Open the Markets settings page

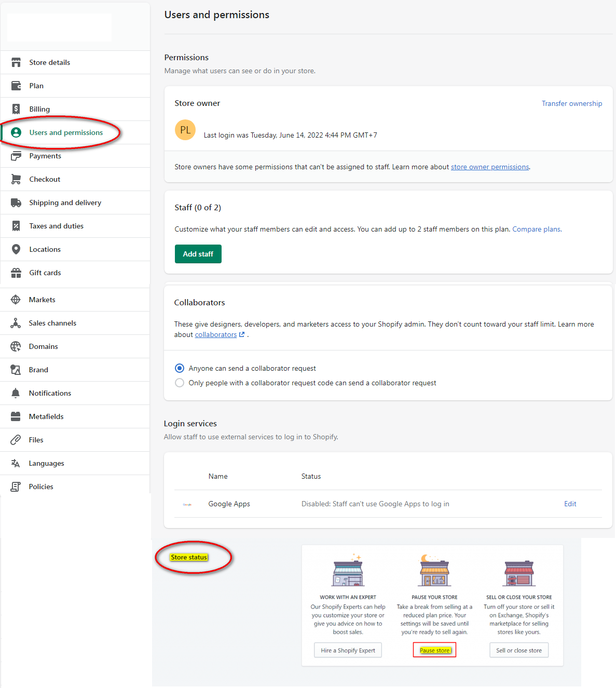[x=75, y=300]
